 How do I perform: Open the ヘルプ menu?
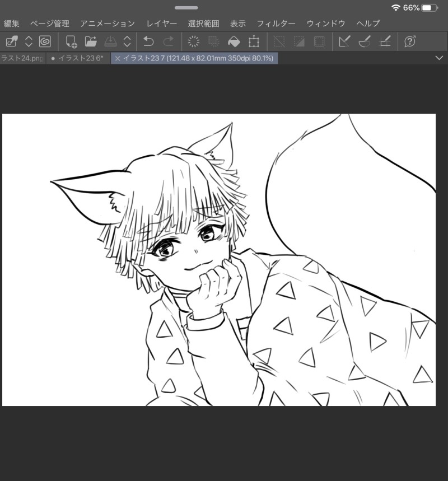click(x=368, y=24)
